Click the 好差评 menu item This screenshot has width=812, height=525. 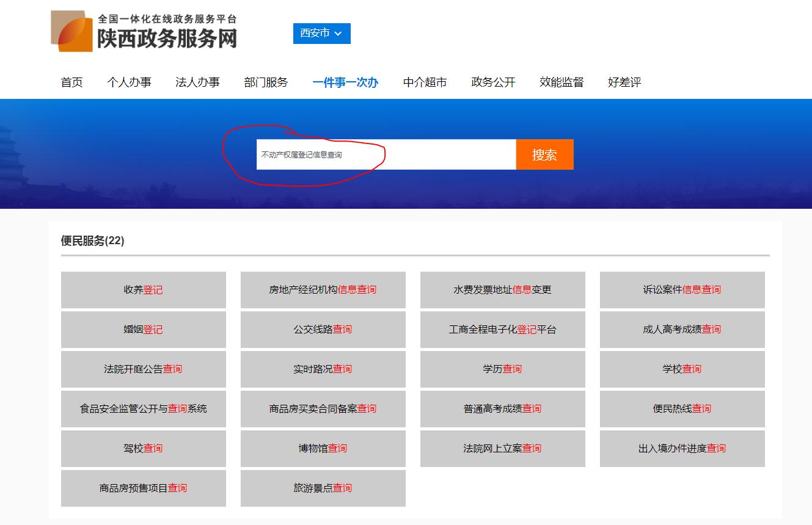click(624, 82)
